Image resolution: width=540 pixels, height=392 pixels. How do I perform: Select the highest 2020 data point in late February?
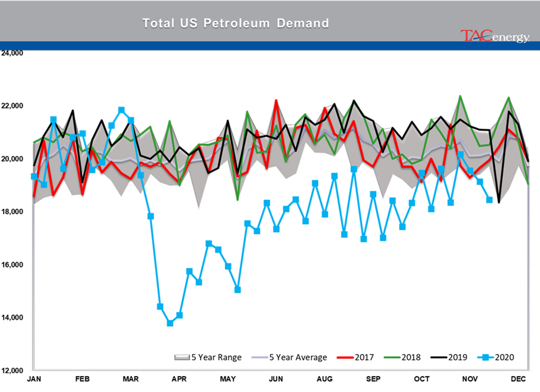coord(121,110)
